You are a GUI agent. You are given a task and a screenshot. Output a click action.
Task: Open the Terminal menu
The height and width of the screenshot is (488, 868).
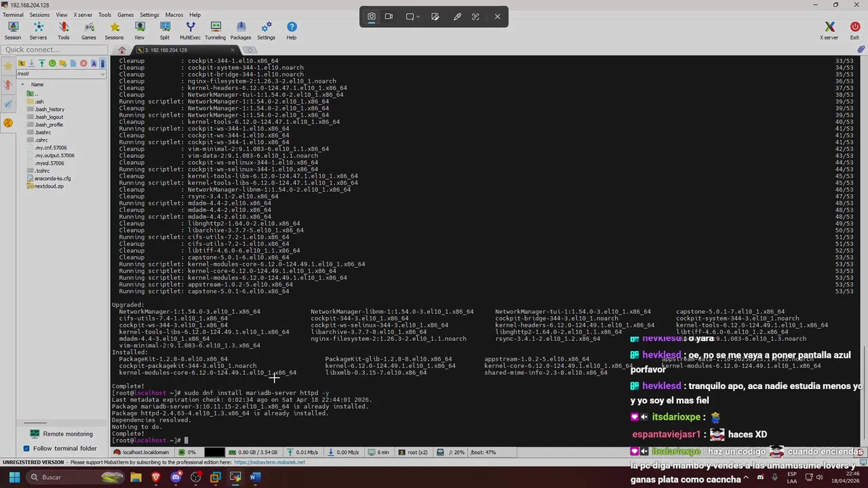pos(13,14)
